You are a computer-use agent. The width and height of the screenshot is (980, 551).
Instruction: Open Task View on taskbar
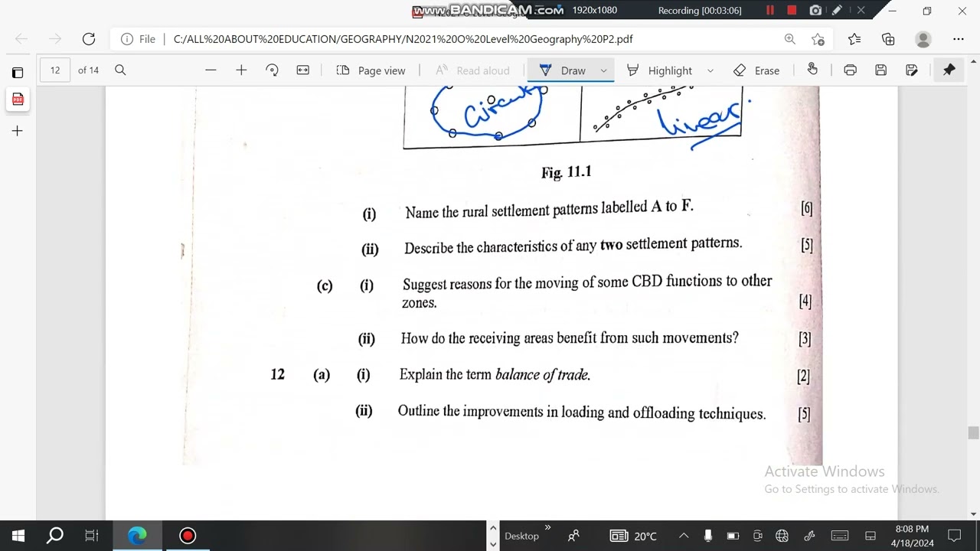[x=92, y=536]
